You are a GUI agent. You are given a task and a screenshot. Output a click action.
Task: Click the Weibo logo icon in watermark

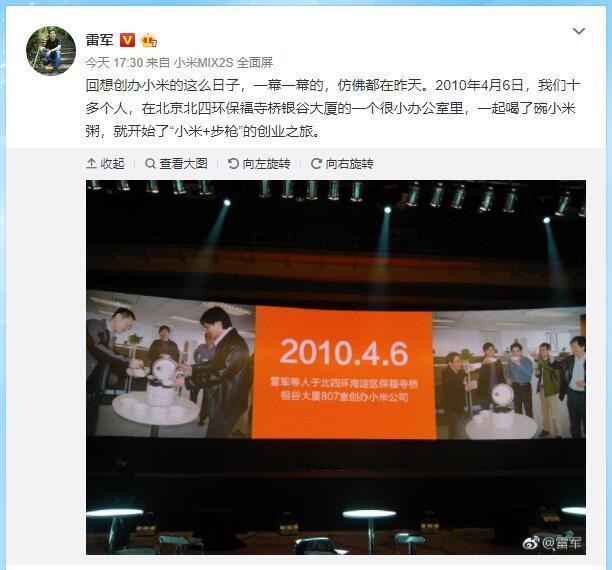point(531,542)
